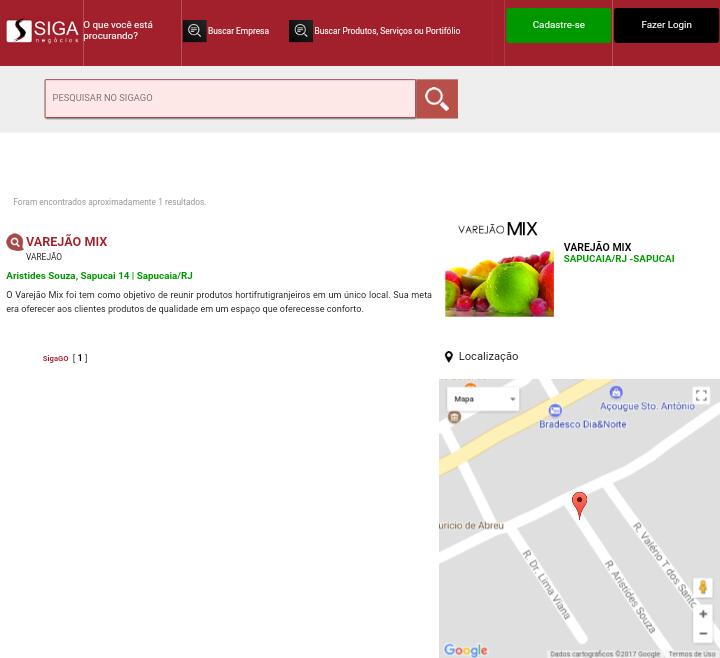
Task: Open the Termos de Uso link
Action: 692,654
